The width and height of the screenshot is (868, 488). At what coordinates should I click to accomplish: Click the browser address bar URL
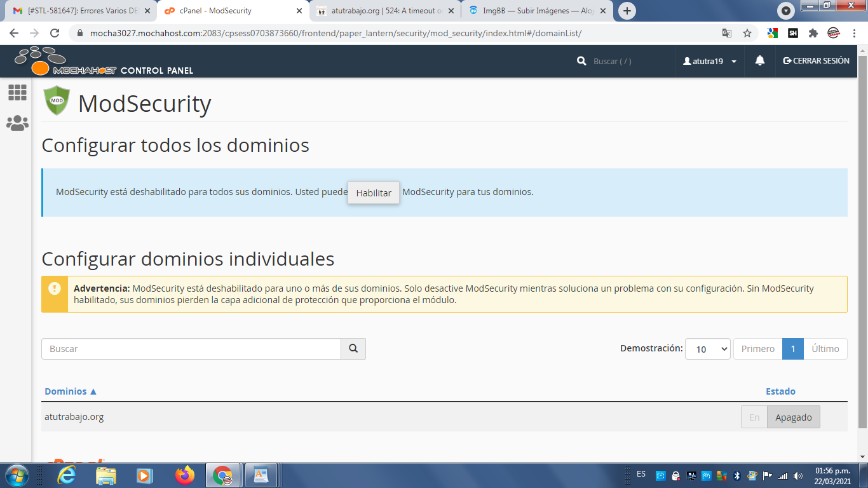point(337,33)
